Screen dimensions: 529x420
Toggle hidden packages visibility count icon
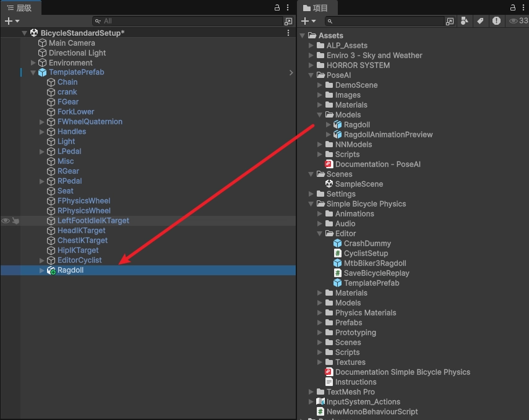point(518,21)
